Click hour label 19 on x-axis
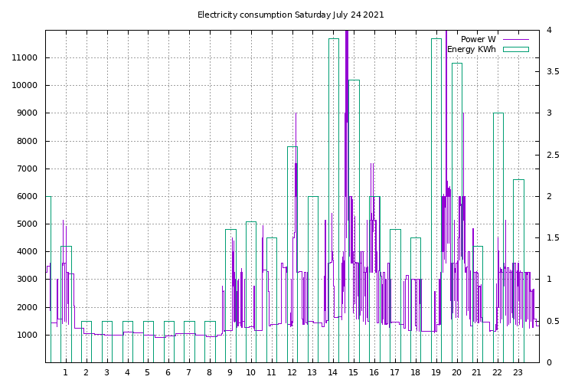Screen dimensions: 588x383 coord(436,372)
